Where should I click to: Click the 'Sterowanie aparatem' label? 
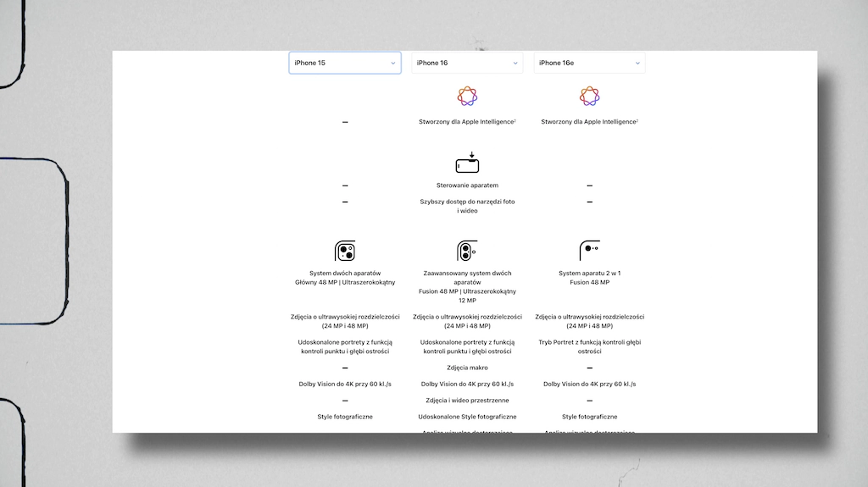[467, 185]
